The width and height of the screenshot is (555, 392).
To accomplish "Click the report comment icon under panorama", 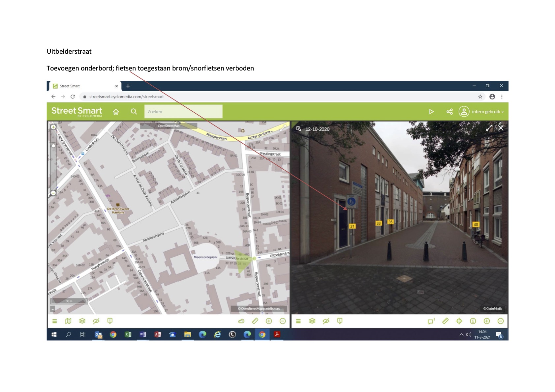I will (x=431, y=321).
